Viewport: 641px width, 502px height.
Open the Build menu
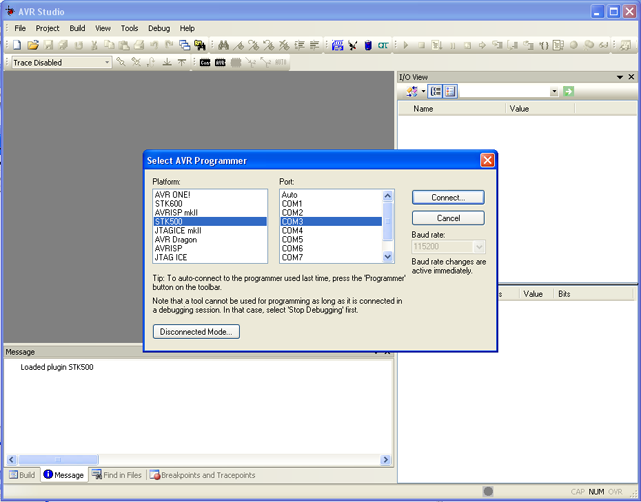click(x=77, y=28)
